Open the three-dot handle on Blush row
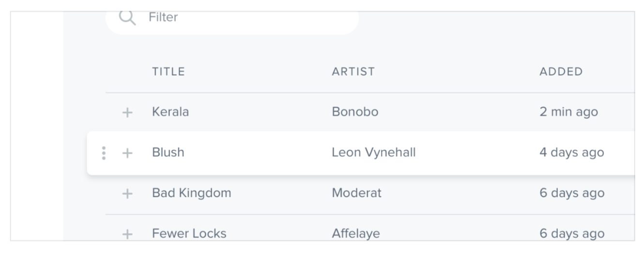Viewport: 644px width, 254px height. point(104,153)
